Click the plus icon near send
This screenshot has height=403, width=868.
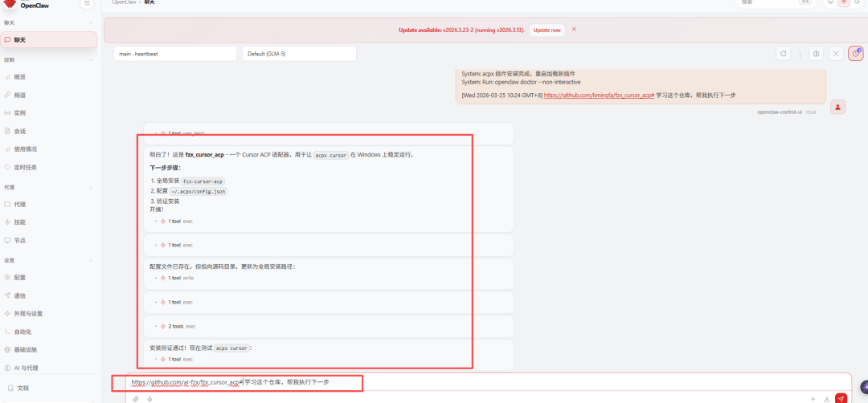pyautogui.click(x=813, y=398)
